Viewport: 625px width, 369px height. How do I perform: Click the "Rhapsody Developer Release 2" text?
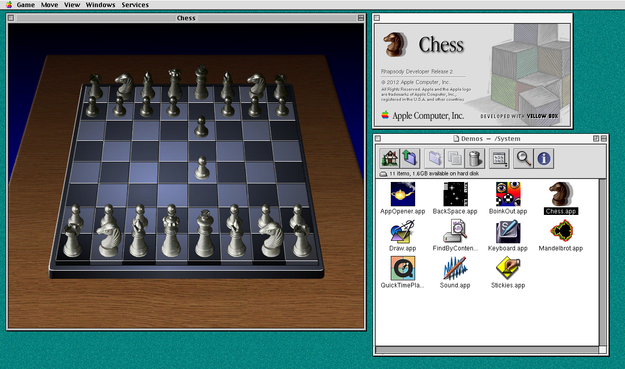click(x=417, y=72)
